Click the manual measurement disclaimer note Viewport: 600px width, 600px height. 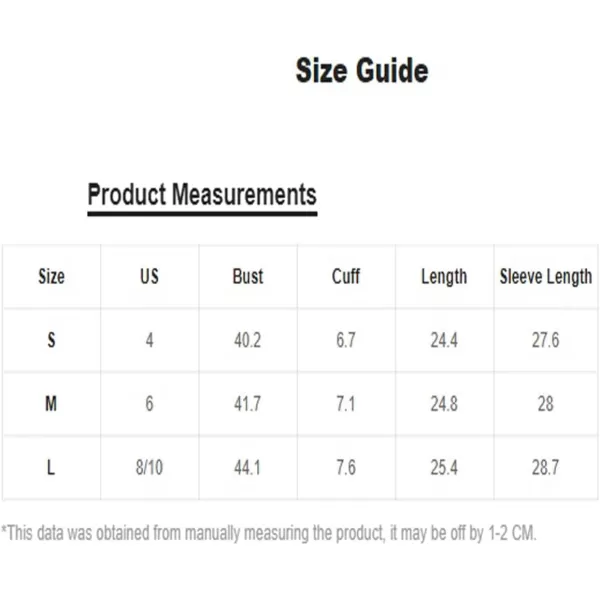(x=270, y=533)
